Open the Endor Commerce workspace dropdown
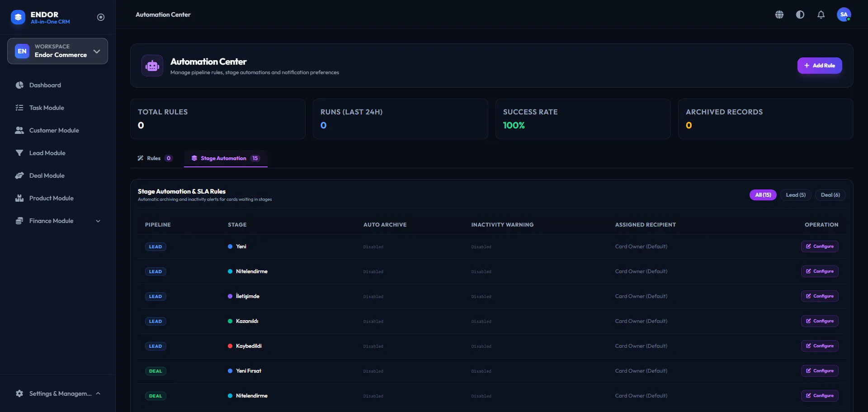Viewport: 868px width, 412px height. pyautogui.click(x=57, y=51)
